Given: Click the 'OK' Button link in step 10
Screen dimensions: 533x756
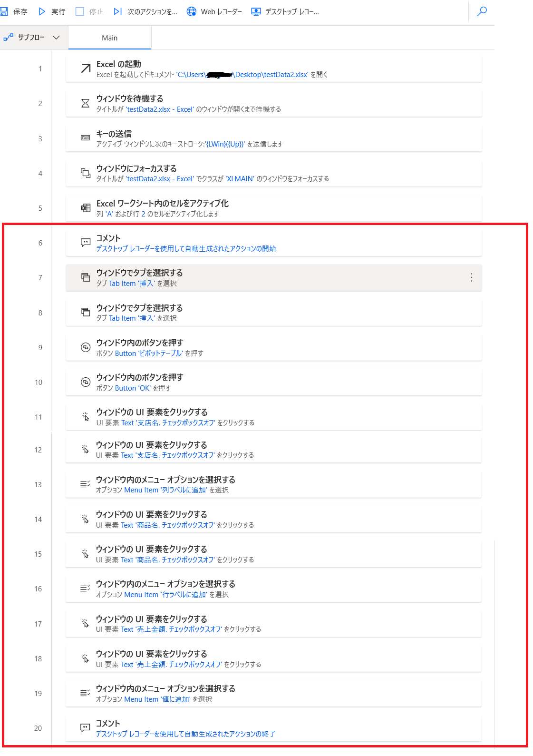Looking at the screenshot, I should pyautogui.click(x=133, y=388).
